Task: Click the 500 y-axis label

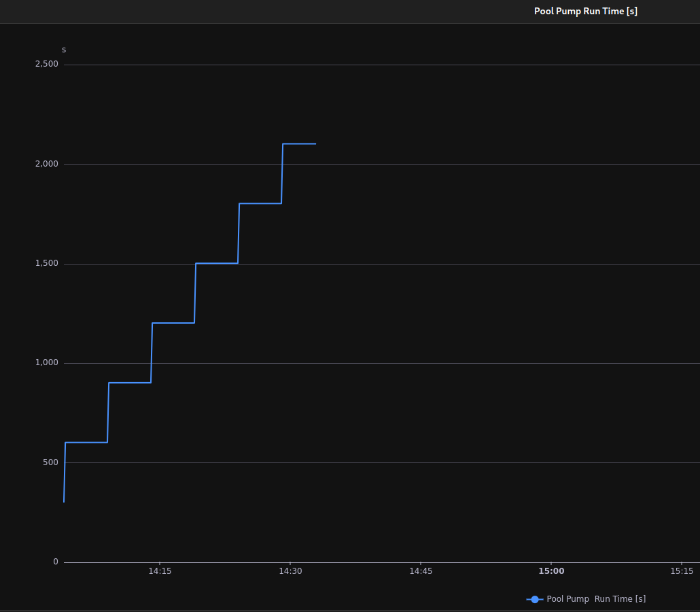Action: tap(51, 462)
